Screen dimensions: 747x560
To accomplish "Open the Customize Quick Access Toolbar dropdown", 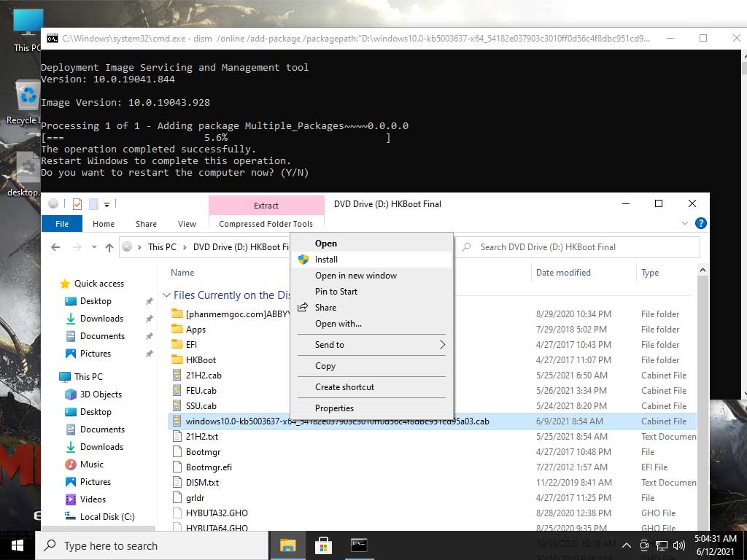I will 107,205.
